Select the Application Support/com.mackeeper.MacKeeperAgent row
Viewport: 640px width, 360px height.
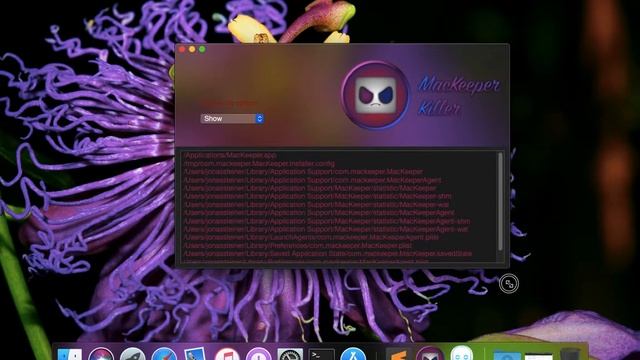[312, 180]
